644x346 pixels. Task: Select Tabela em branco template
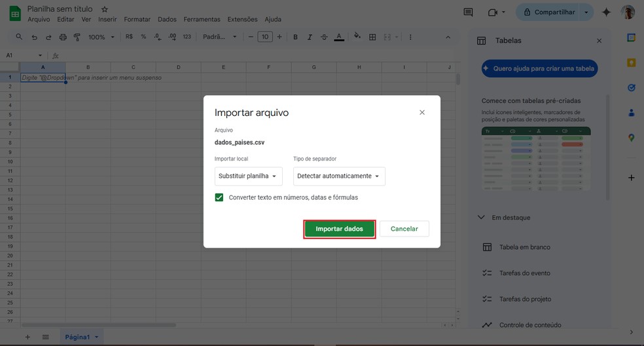point(524,247)
